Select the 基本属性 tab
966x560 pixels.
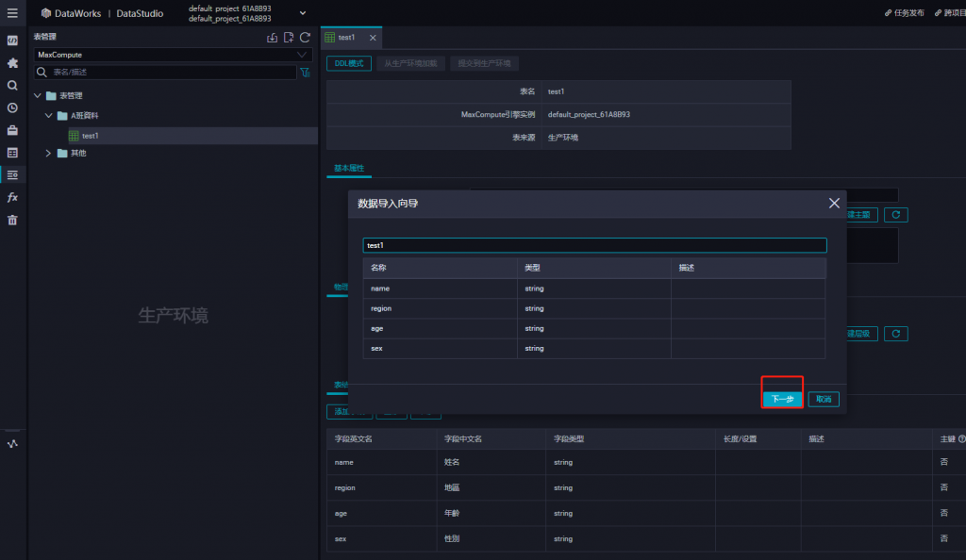[x=349, y=168]
